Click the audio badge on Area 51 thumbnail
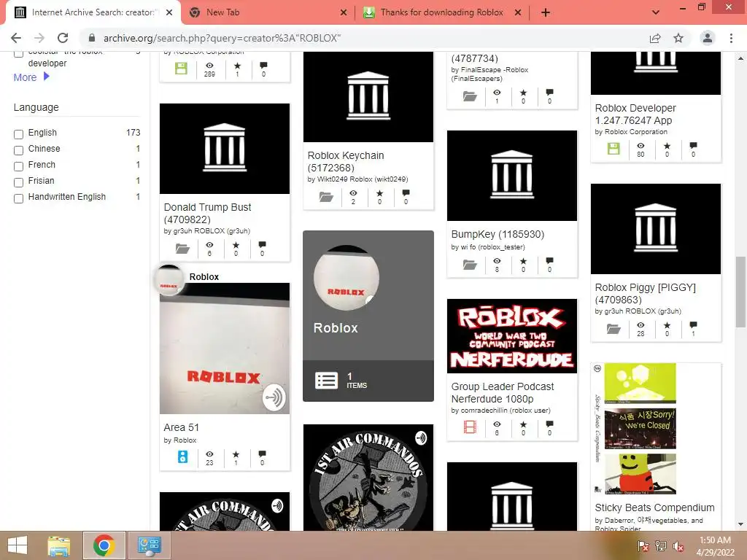Viewport: 747px width, 560px height. tap(274, 397)
